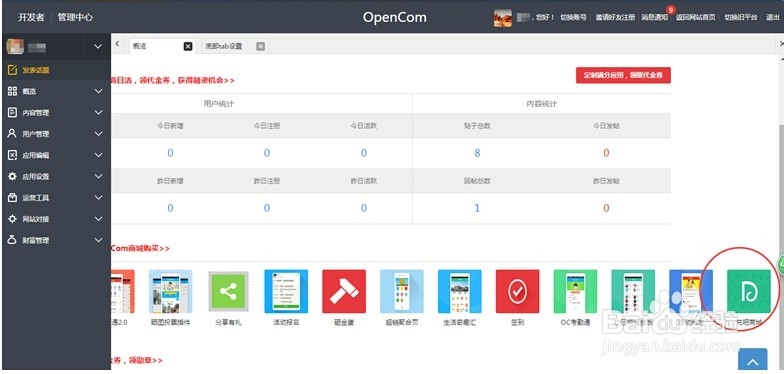The height and width of the screenshot is (374, 784).
Task: Click the 退出 logout link
Action: [x=772, y=18]
